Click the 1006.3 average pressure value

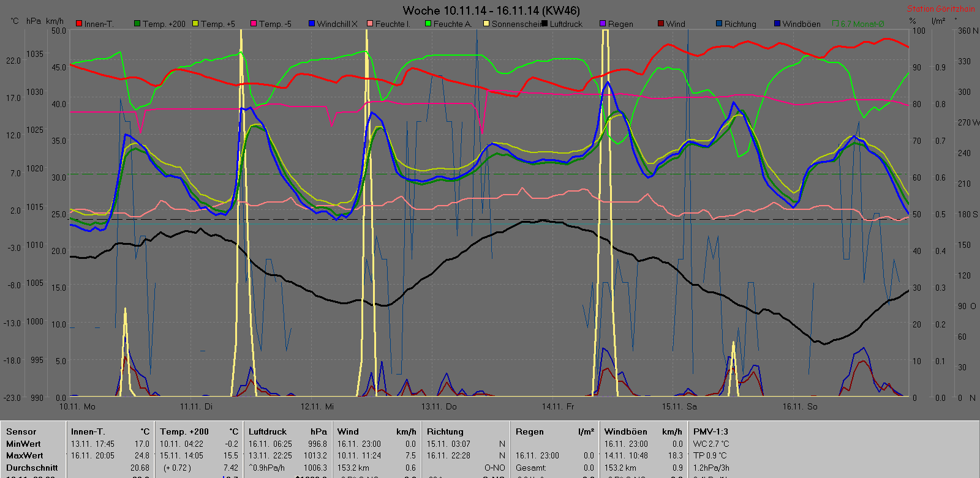315,468
